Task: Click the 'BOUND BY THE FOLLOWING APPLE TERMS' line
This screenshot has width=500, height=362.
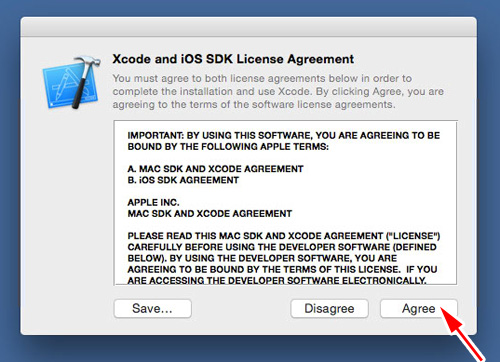Action: click(x=228, y=147)
